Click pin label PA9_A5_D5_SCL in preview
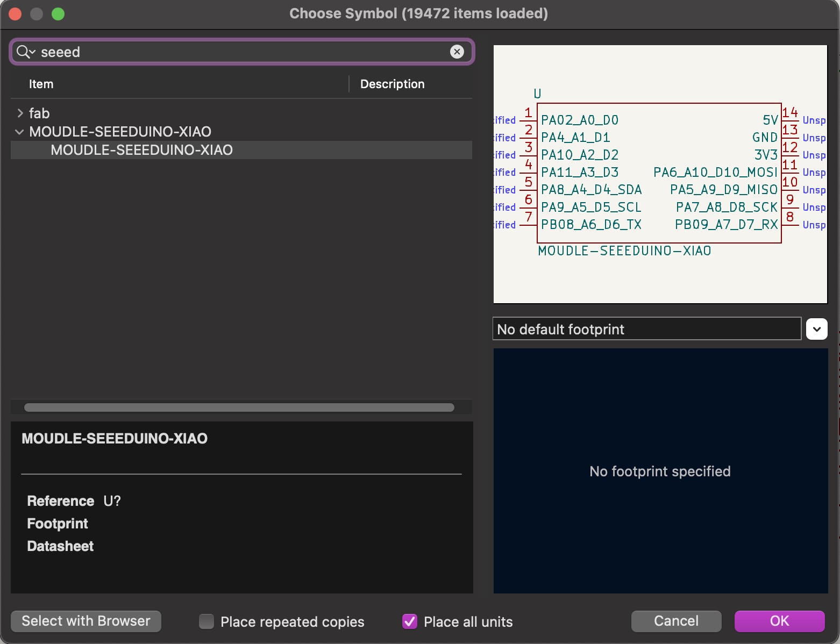This screenshot has width=840, height=644. click(x=592, y=207)
